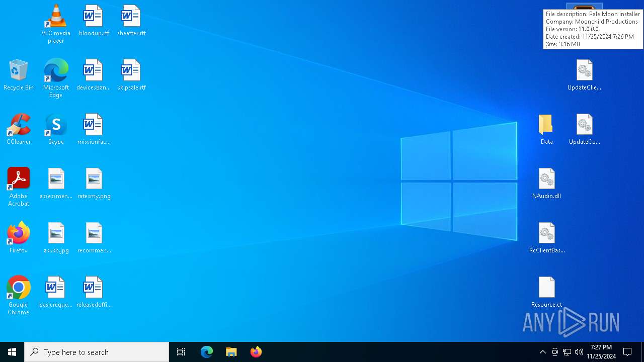Open the 7:27 PM clock calendar

601,352
